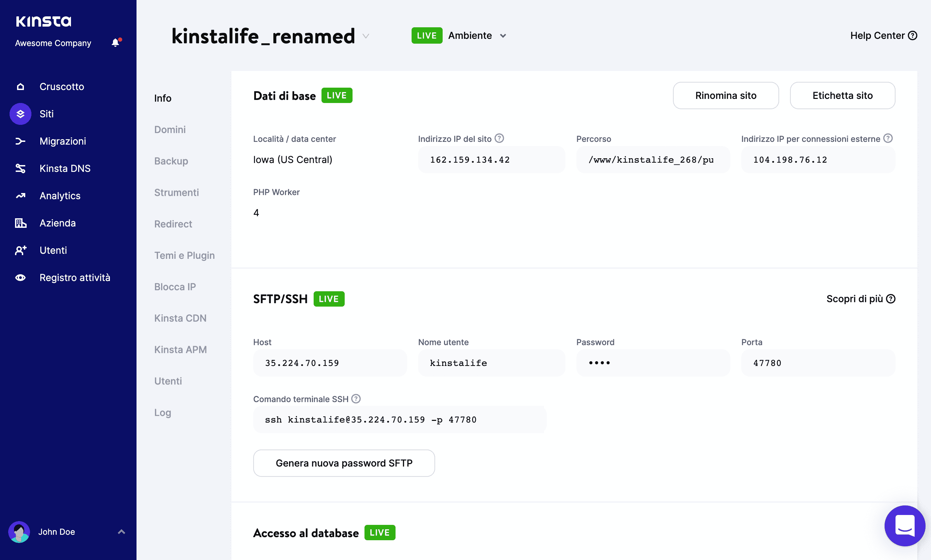Screen dimensions: 931x560
Task: Click the Iowa (US Central) location text
Action: pyautogui.click(x=292, y=160)
